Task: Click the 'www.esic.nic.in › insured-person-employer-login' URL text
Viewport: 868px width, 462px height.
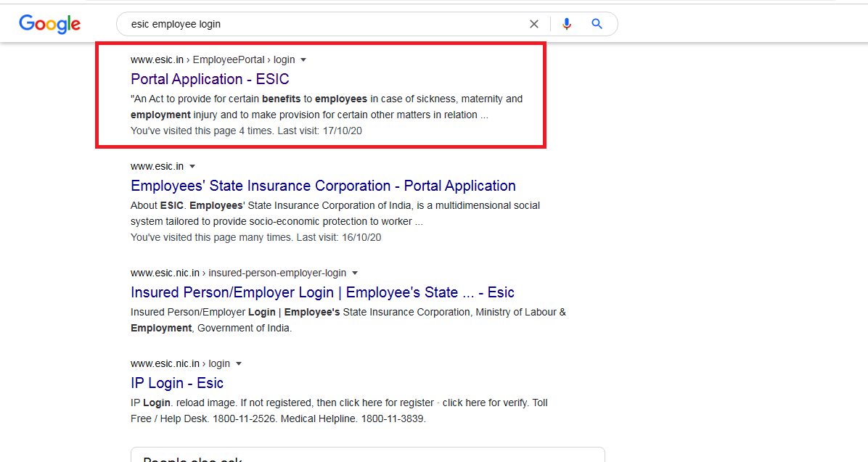Action: tap(238, 273)
